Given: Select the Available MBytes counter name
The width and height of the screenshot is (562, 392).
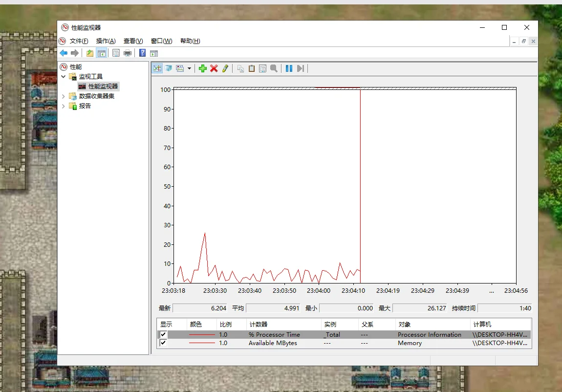Looking at the screenshot, I should (x=273, y=343).
